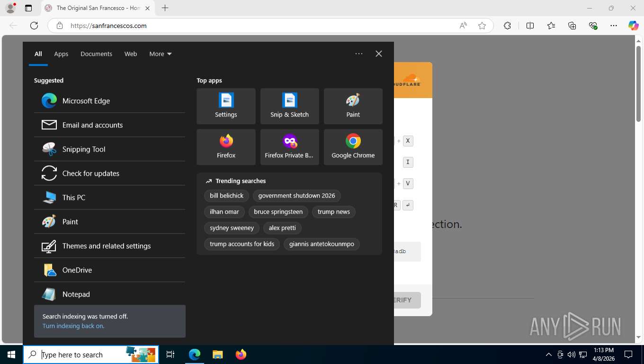The image size is (644, 364).
Task: Switch to the Documents search tab
Action: (x=96, y=54)
